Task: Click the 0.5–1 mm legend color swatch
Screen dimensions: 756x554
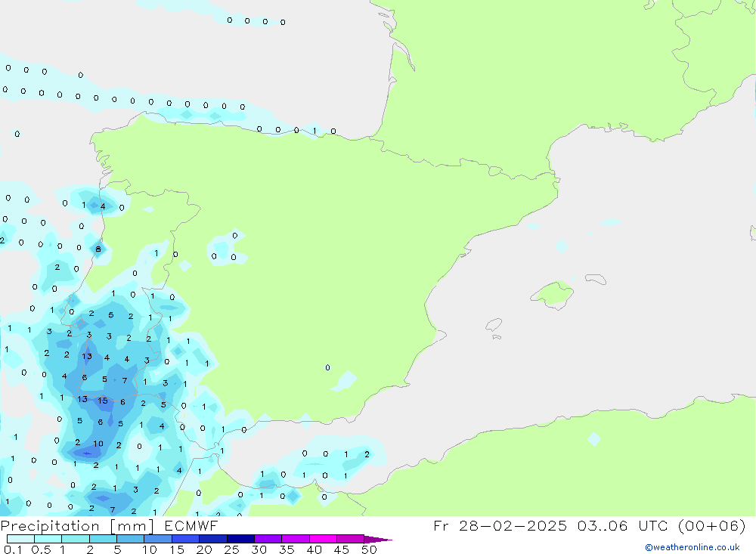Action: 48,539
